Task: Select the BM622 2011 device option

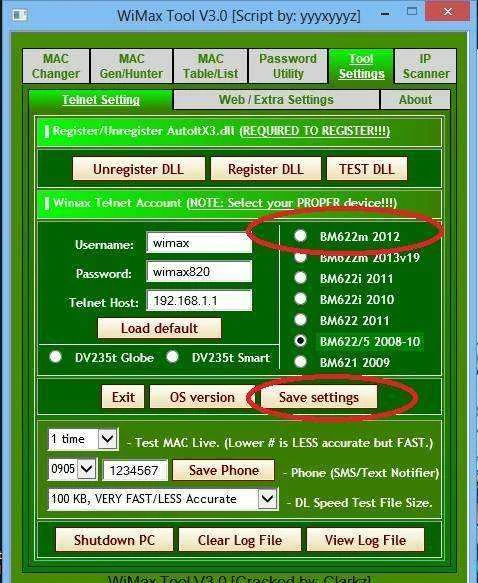Action: pyautogui.click(x=300, y=320)
